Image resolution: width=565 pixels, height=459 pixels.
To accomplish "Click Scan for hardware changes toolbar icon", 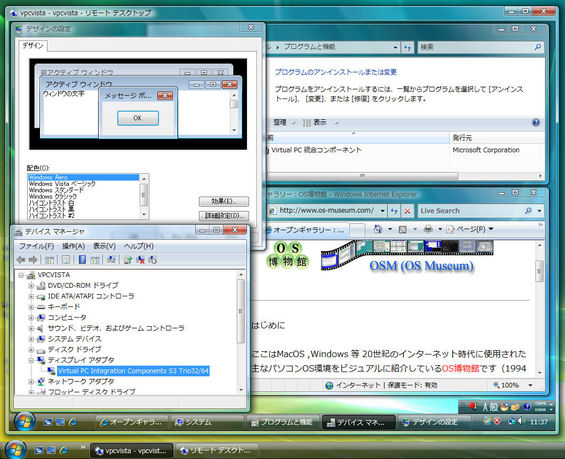I will [111, 259].
